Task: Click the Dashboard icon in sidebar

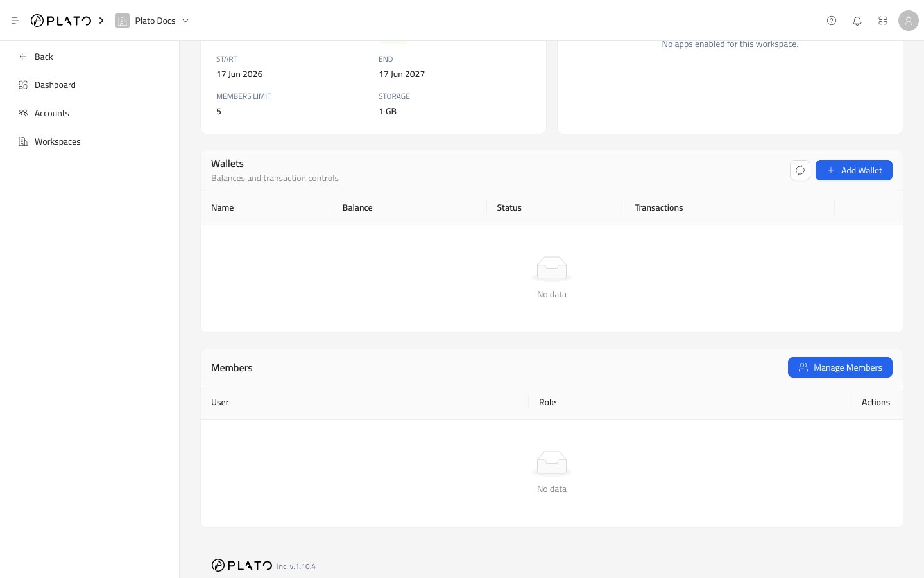Action: 23,85
